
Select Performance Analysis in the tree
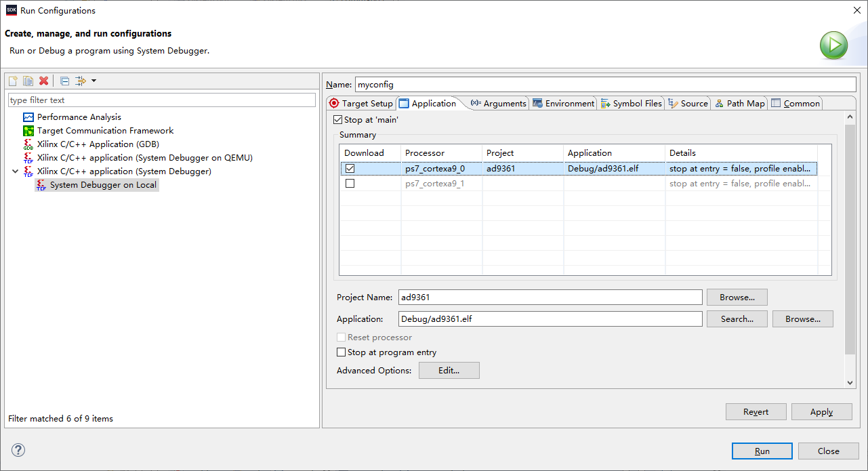79,117
